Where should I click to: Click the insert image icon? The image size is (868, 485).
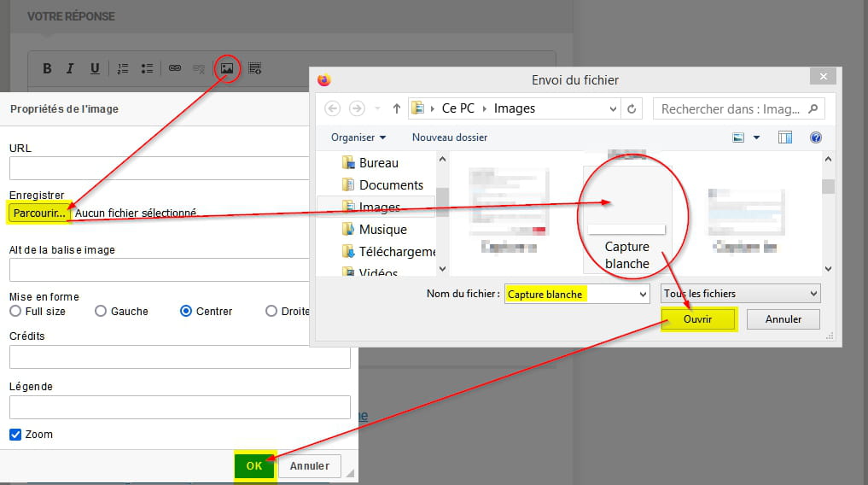(x=227, y=68)
